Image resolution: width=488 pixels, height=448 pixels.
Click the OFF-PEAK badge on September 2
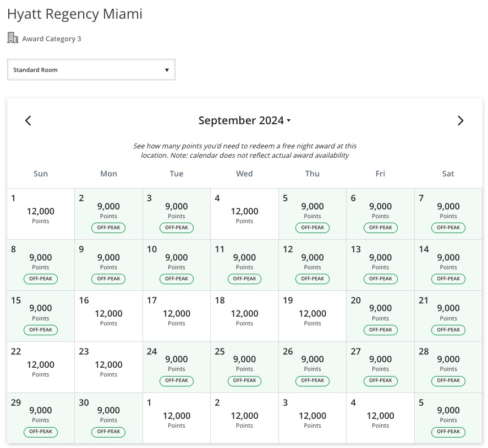click(108, 228)
